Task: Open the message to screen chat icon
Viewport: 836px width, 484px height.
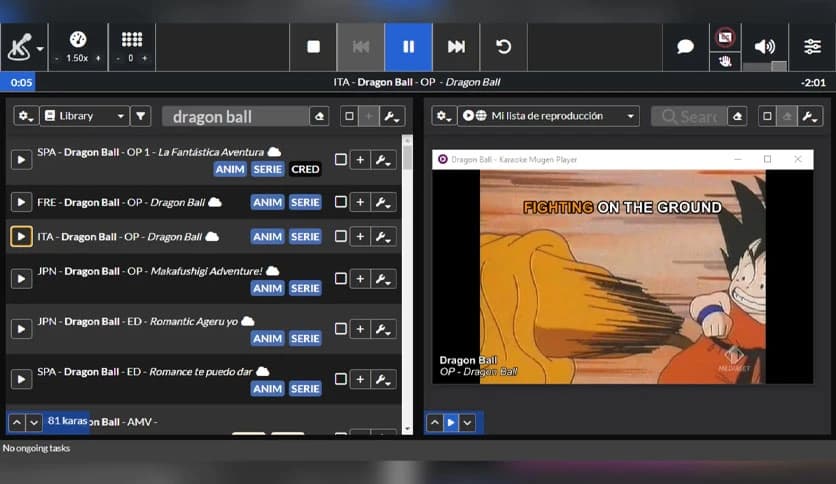Action: coord(686,47)
